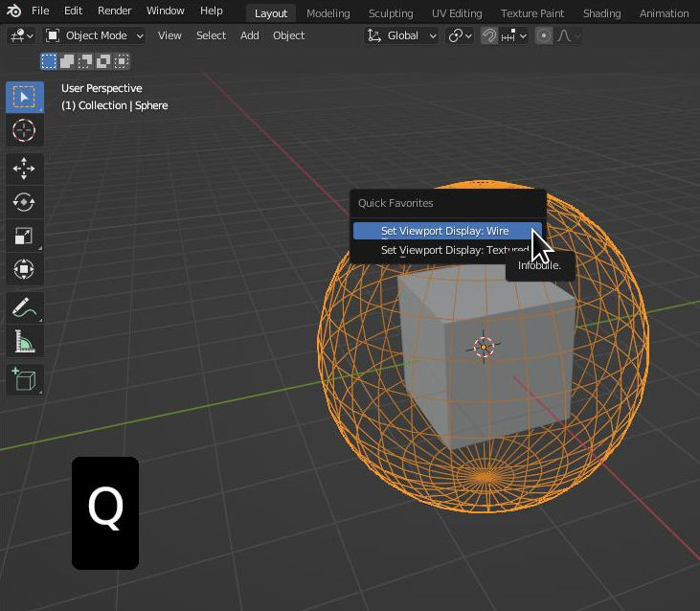This screenshot has height=611, width=700.
Task: Open the File menu
Action: [x=40, y=11]
